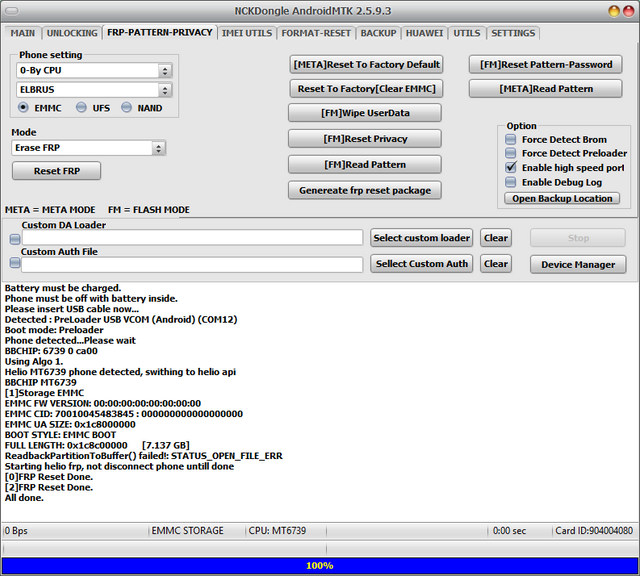
Task: Click 'EMMC STORAGE' in the status bar
Action: (187, 530)
